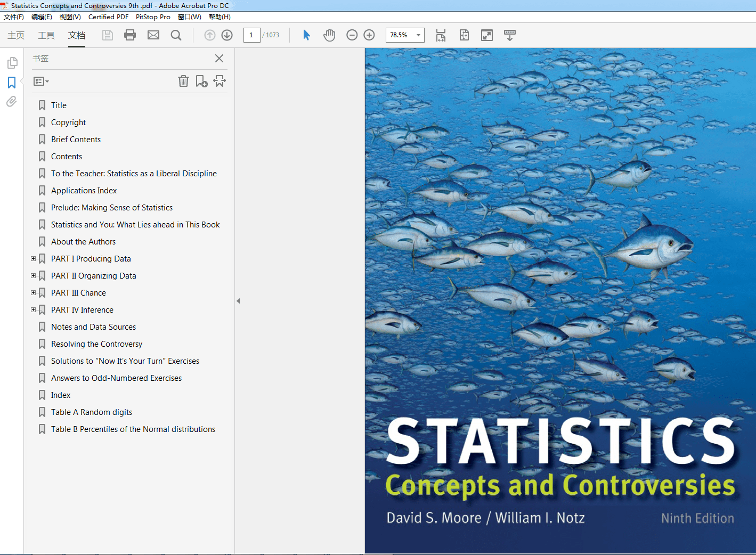Go to next page with down arrow

click(226, 35)
